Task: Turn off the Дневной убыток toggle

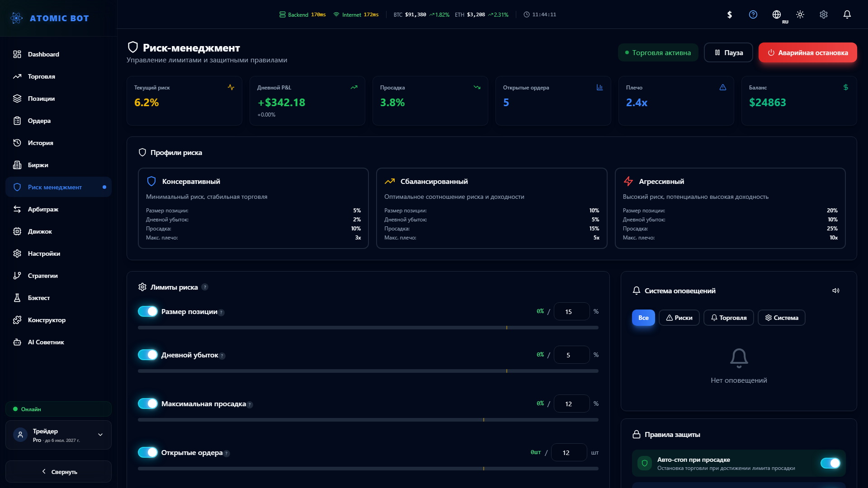Action: coord(148,355)
